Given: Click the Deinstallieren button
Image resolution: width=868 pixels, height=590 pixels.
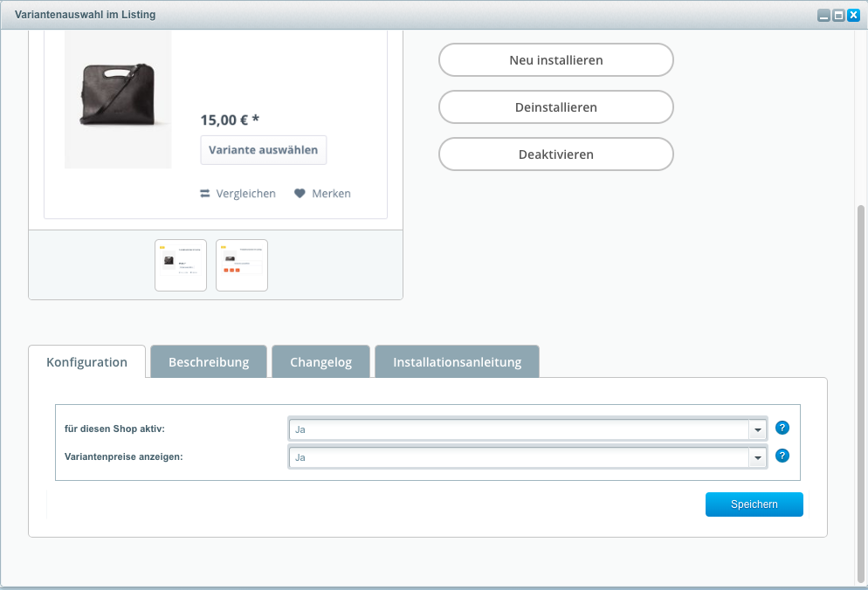Looking at the screenshot, I should [x=556, y=107].
